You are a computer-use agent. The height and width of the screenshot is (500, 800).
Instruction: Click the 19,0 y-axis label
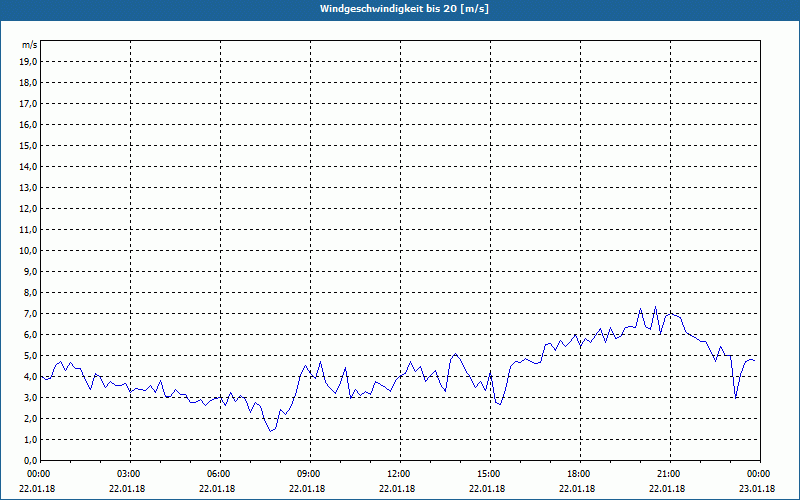click(x=28, y=62)
